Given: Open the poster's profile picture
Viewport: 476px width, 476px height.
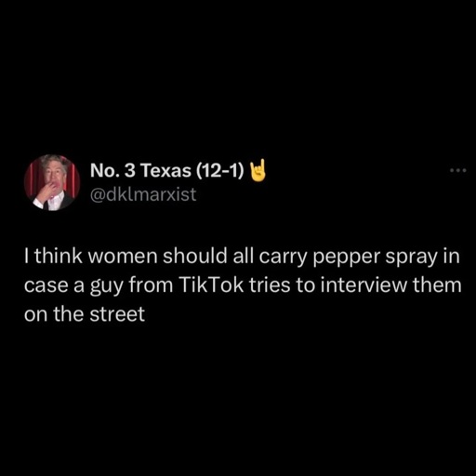Looking at the screenshot, I should point(52,182).
